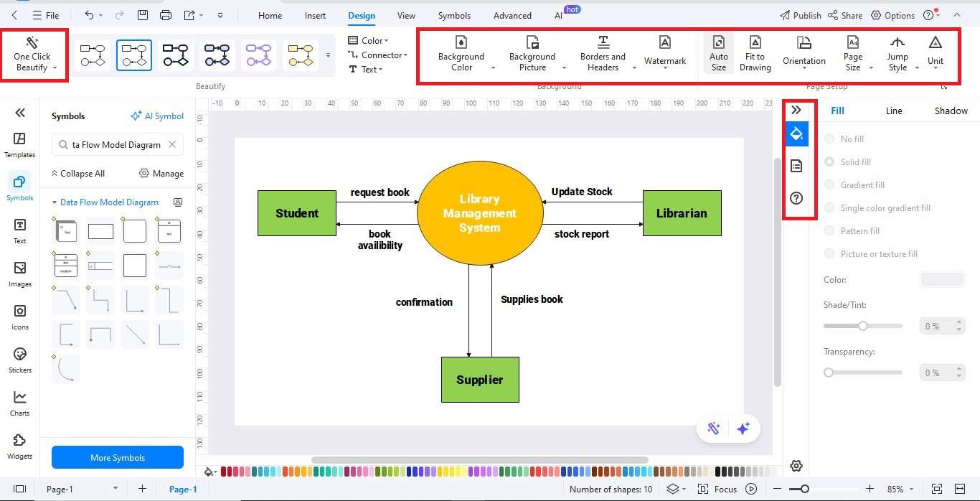Select Single color gradient fill option
Screen dimensions: 980x501
tap(830, 208)
